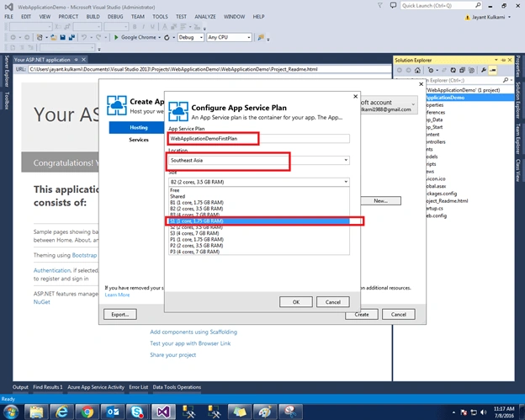Switch to the Error List tab
The width and height of the screenshot is (525, 420).
point(138,387)
